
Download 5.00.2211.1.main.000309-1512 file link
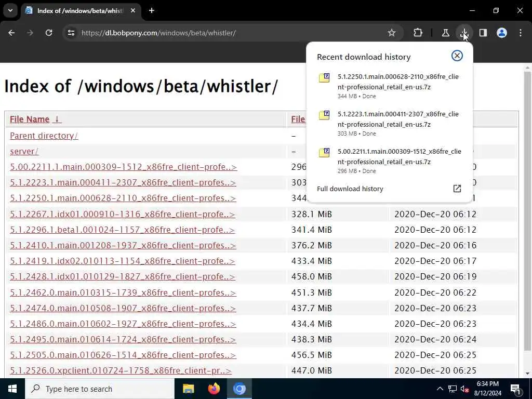[123, 167]
